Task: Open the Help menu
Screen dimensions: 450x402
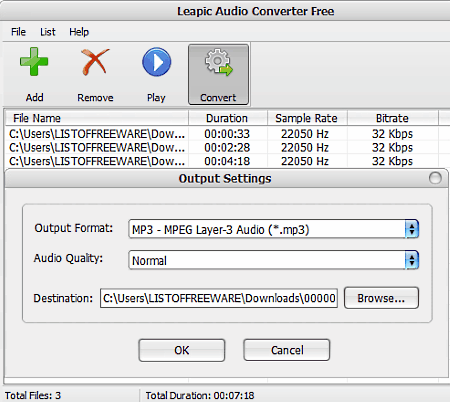Action: (x=79, y=32)
